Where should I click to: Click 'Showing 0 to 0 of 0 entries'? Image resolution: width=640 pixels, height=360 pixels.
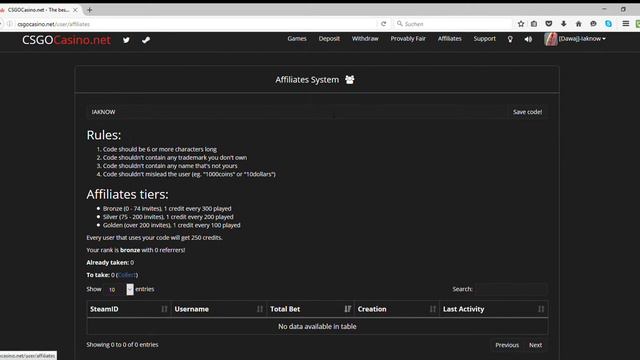[122, 345]
